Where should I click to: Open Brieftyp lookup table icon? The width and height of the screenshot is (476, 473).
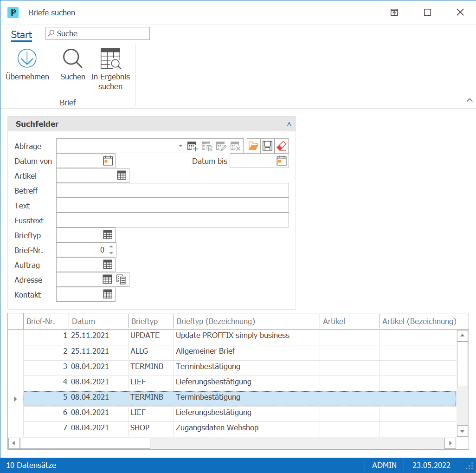108,235
